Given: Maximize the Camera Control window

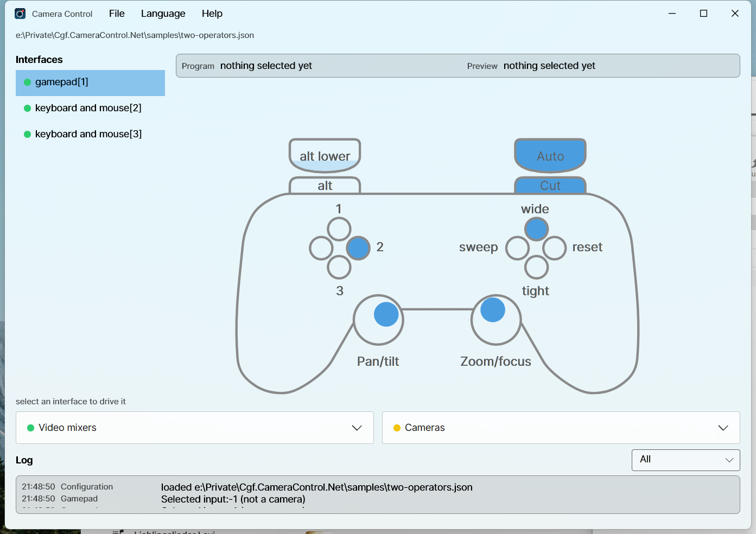Looking at the screenshot, I should coord(703,14).
